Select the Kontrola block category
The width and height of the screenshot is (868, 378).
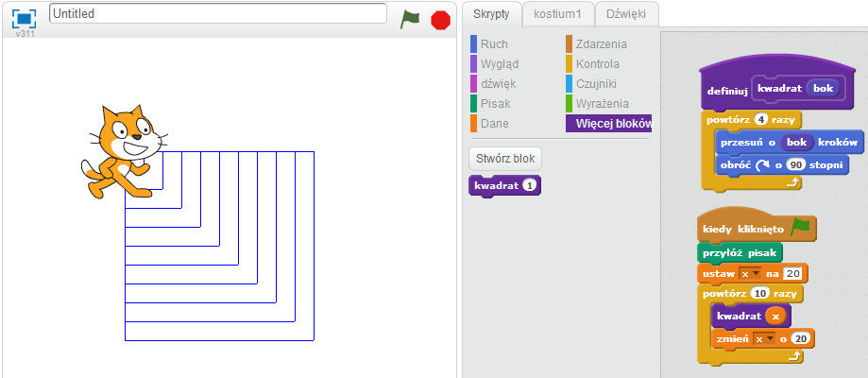593,64
